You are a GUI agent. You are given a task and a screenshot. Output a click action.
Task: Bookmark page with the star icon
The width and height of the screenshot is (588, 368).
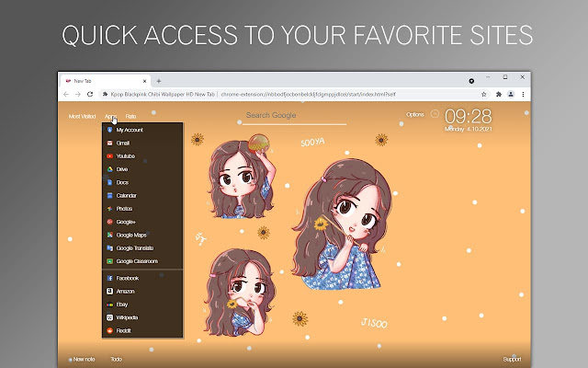click(x=484, y=94)
